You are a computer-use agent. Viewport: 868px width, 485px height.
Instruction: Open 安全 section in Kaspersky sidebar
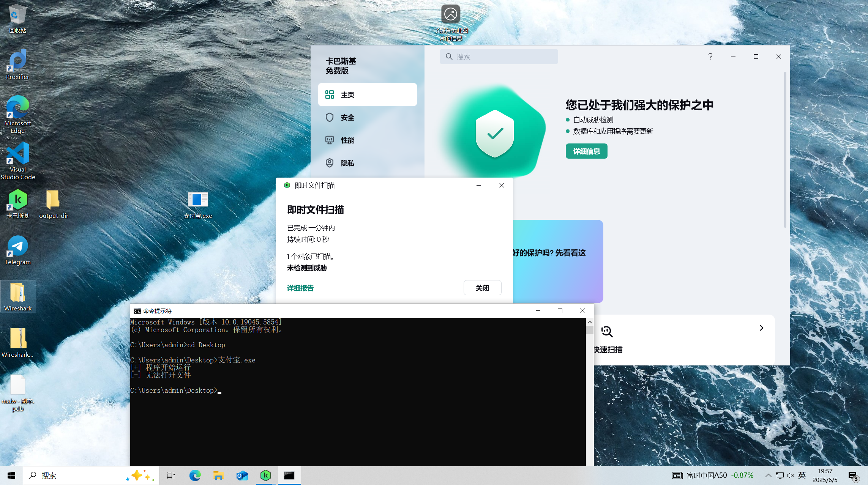click(367, 117)
